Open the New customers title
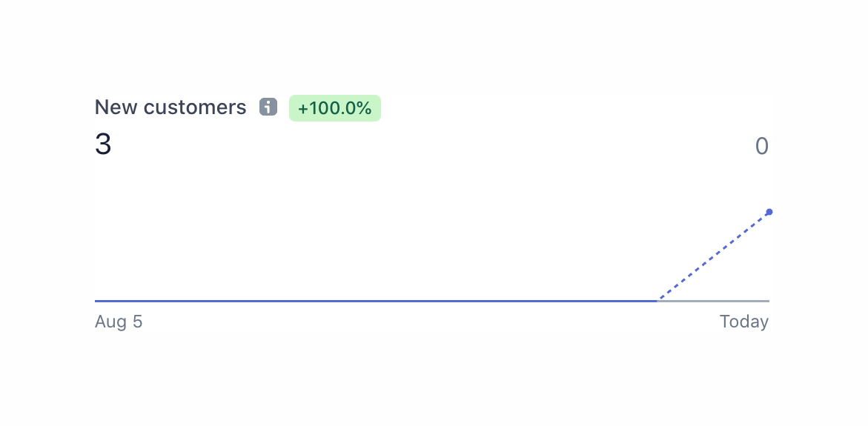This screenshot has height=426, width=868. 170,107
